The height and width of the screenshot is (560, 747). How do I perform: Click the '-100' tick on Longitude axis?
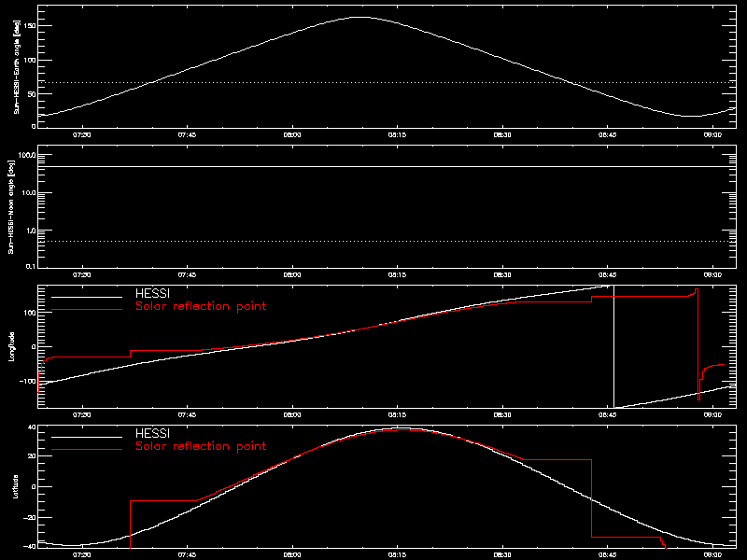(28, 381)
